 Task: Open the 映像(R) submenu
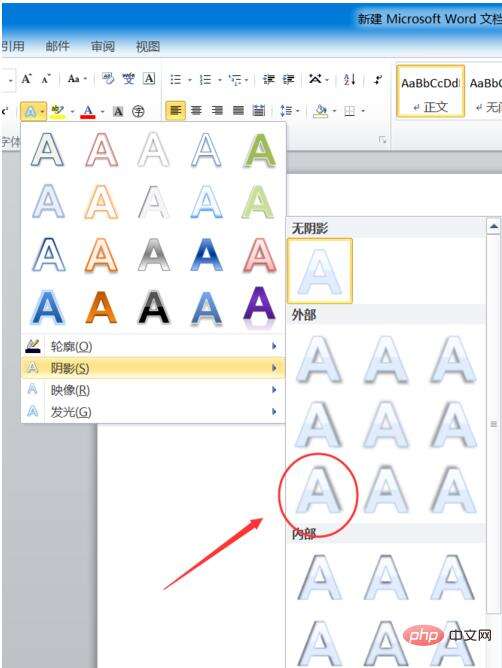(x=153, y=389)
